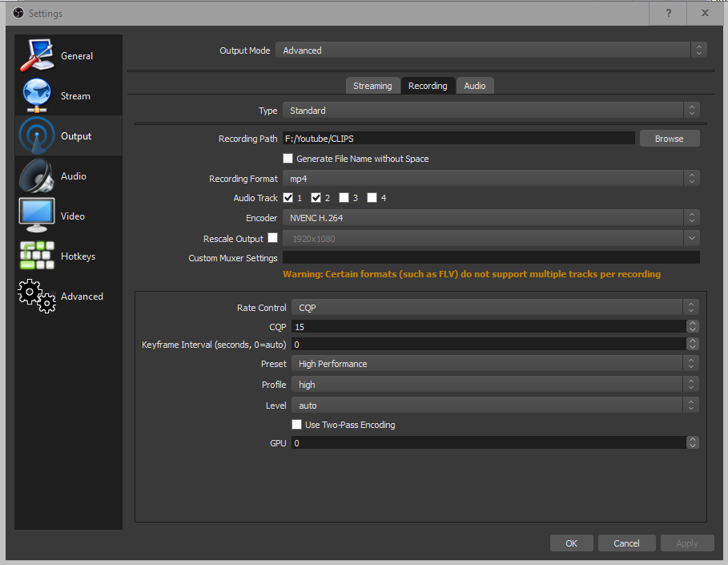The height and width of the screenshot is (565, 728).
Task: Open the Rate Control dropdown
Action: pyautogui.click(x=495, y=308)
